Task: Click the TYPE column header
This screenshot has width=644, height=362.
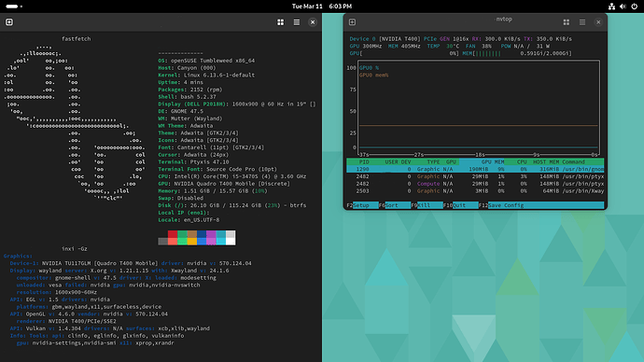Action: pos(433,162)
